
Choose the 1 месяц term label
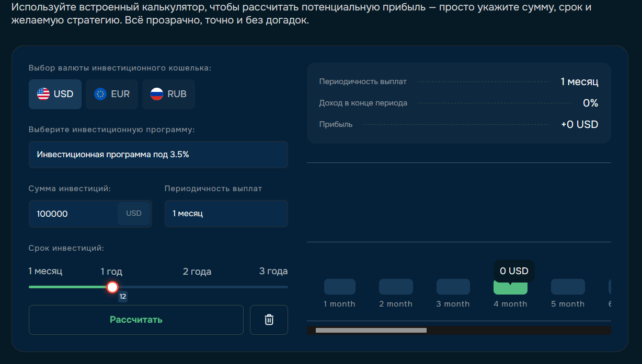coord(45,272)
